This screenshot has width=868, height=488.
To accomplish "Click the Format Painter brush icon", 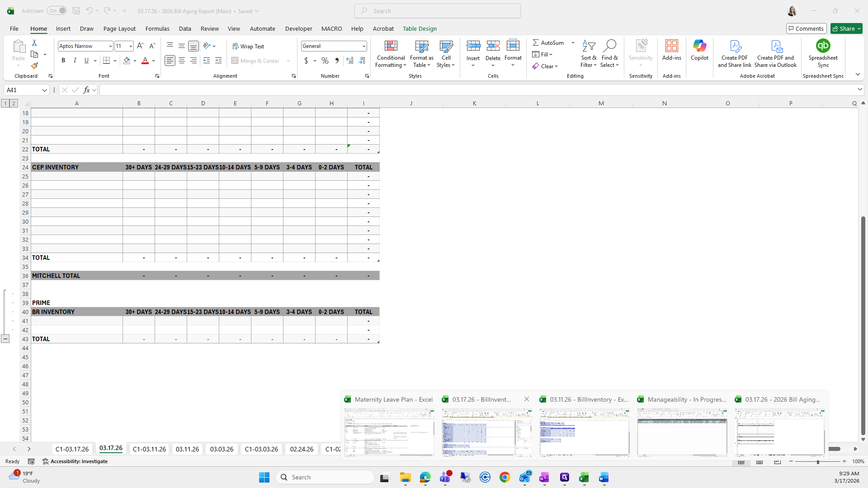I will [34, 66].
